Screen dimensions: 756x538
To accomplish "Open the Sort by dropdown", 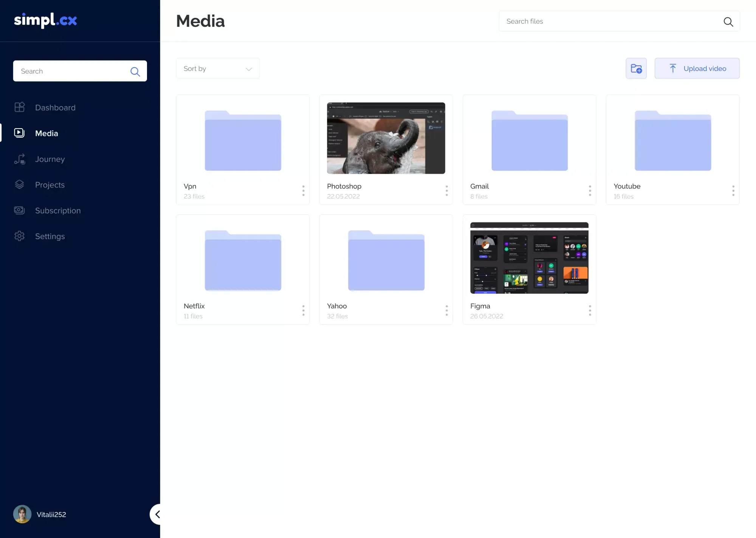I will (218, 68).
